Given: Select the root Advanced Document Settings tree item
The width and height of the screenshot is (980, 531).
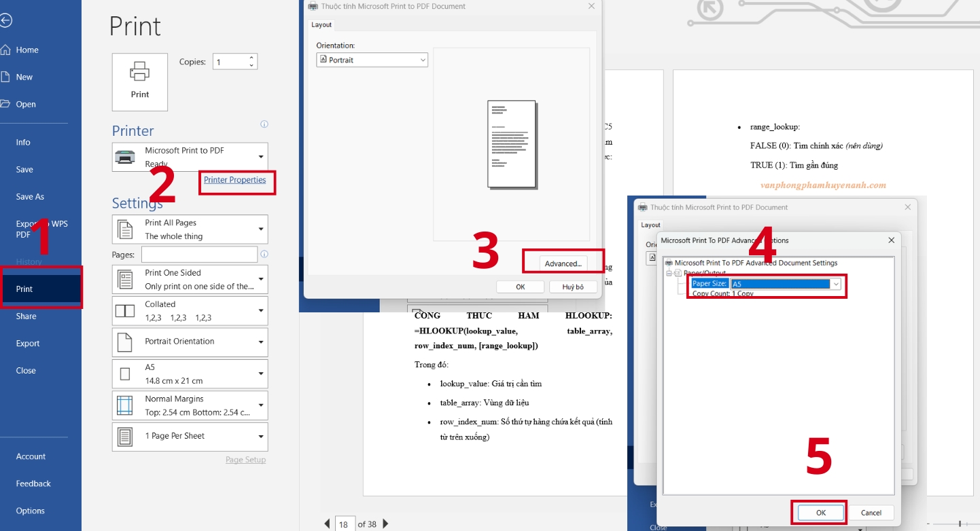Looking at the screenshot, I should click(756, 263).
